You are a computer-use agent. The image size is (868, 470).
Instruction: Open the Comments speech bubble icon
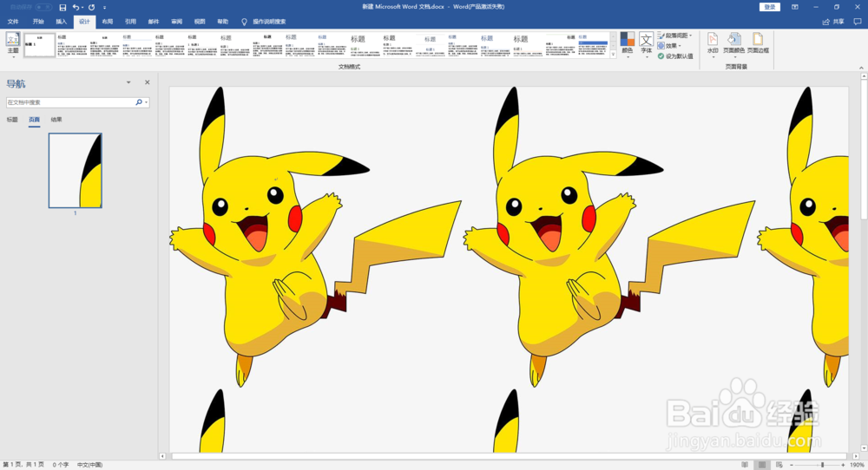click(x=858, y=22)
